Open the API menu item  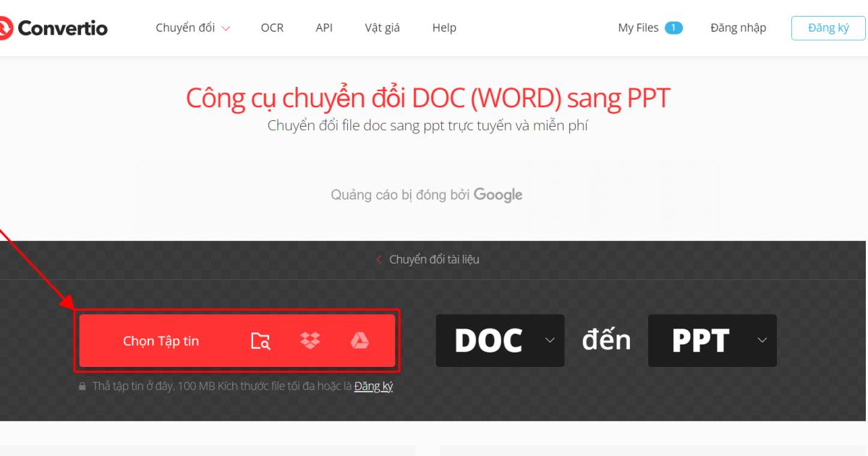(323, 28)
